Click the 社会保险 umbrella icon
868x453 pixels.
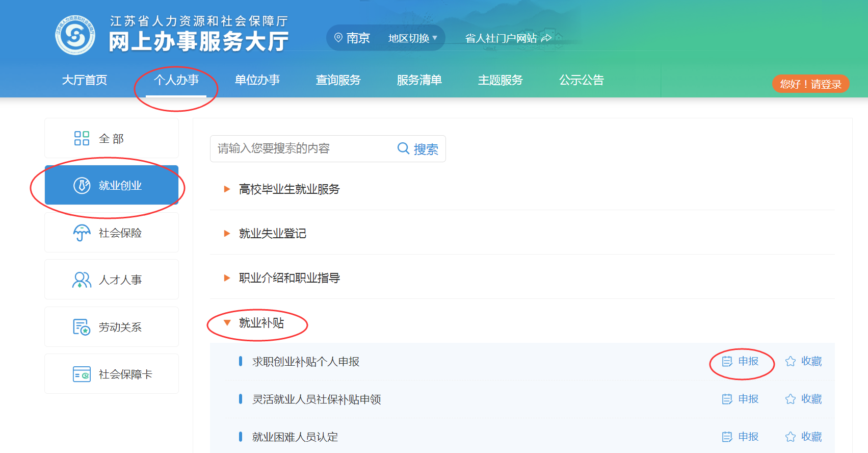[x=82, y=233]
